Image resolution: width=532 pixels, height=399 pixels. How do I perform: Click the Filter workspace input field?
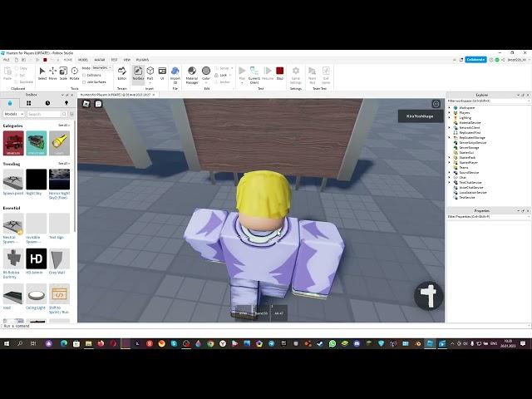pyautogui.click(x=488, y=101)
